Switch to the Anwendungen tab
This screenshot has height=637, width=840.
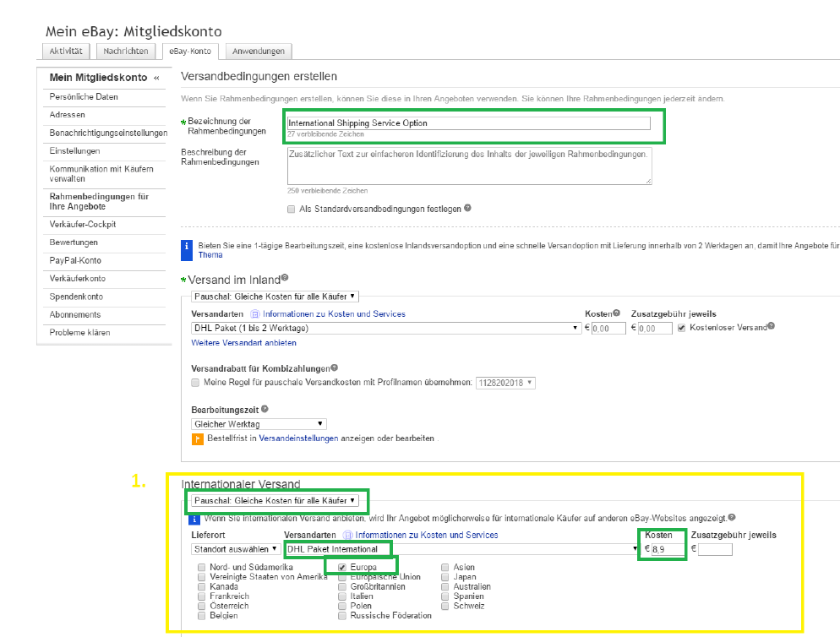(258, 51)
